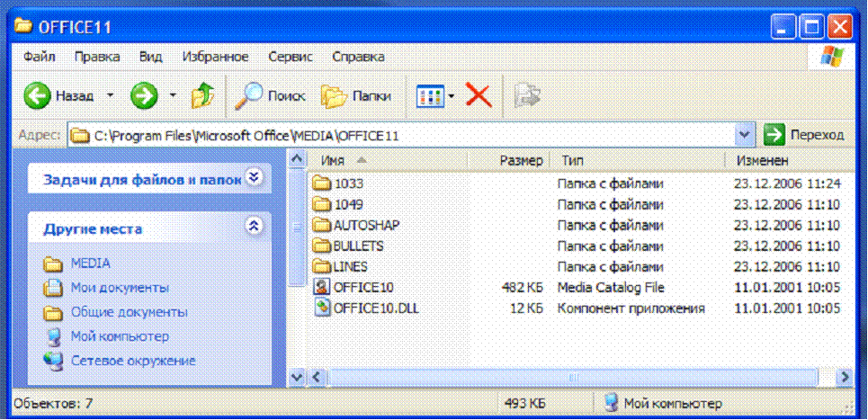Click the red Delete X icon

pyautogui.click(x=479, y=96)
